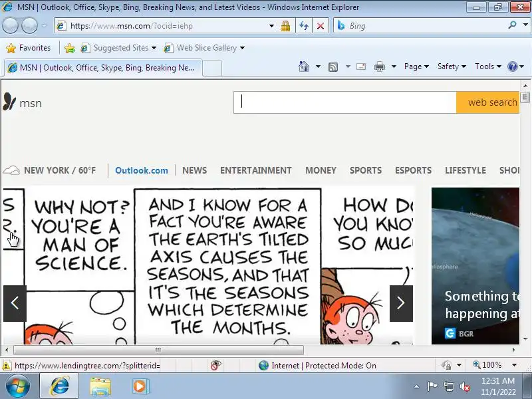The image size is (532, 399).
Task: Open the SPORTS section
Action: click(366, 170)
